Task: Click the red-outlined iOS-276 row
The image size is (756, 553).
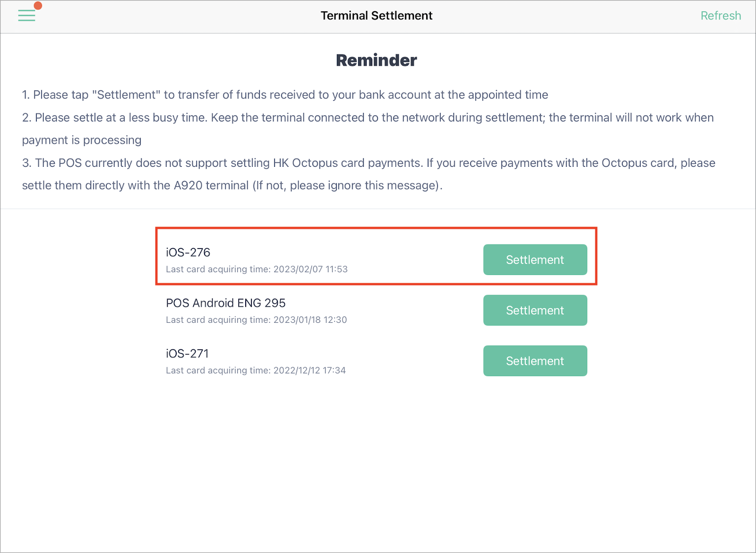Action: (x=377, y=256)
